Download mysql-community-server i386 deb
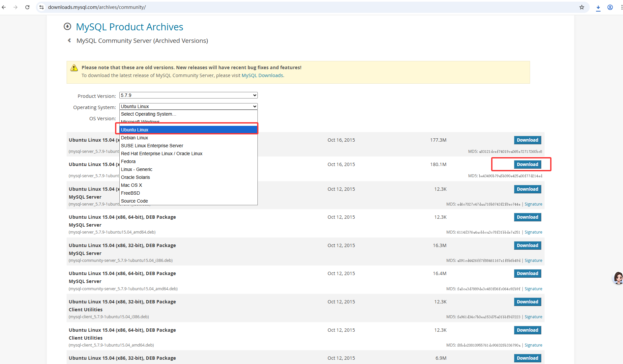Screen dimensions: 623x364 (x=527, y=245)
